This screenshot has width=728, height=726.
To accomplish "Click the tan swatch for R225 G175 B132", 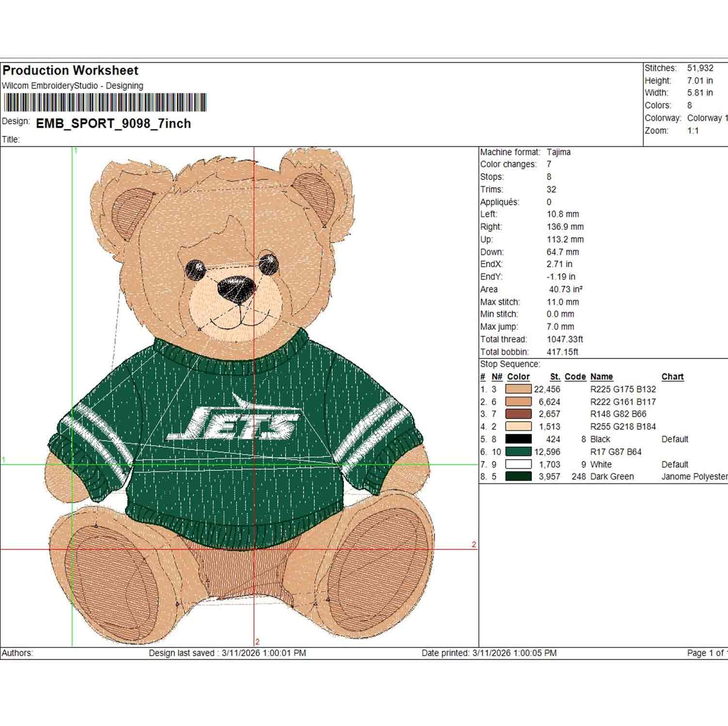I will [x=518, y=389].
